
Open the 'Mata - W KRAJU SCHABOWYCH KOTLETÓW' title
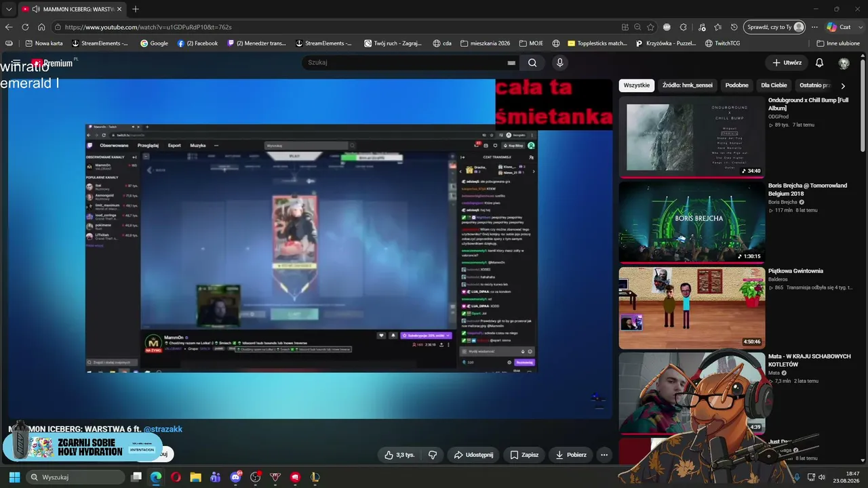pyautogui.click(x=810, y=360)
